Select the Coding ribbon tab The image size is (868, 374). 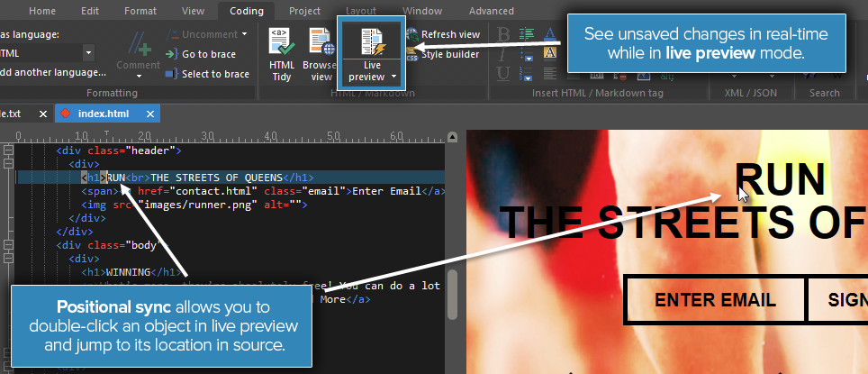[247, 11]
